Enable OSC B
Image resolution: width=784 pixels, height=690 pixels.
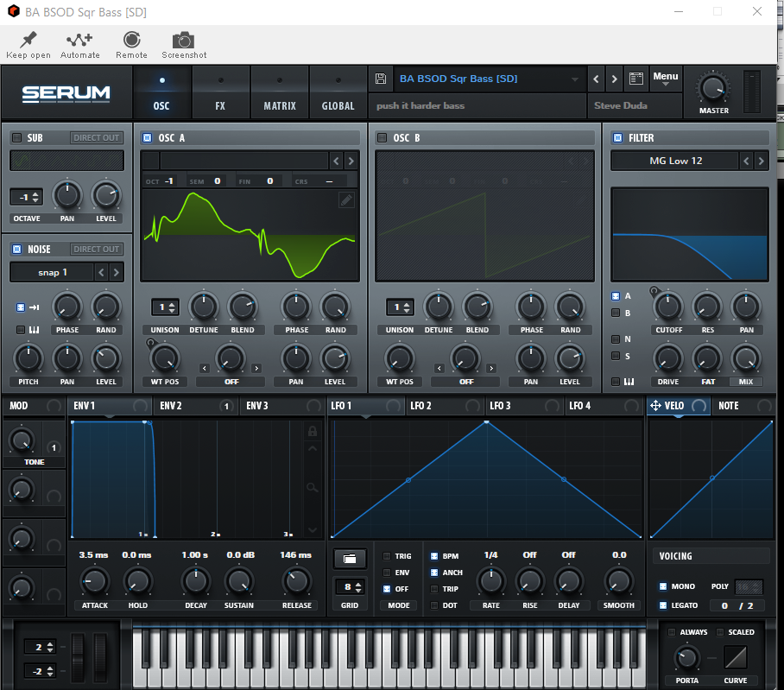(x=382, y=137)
